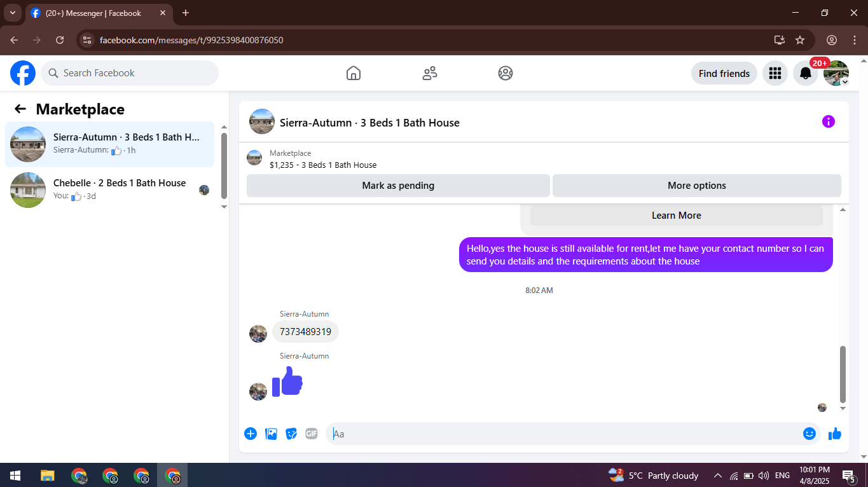Open Windows notification center
This screenshot has height=487, width=868.
point(848,476)
